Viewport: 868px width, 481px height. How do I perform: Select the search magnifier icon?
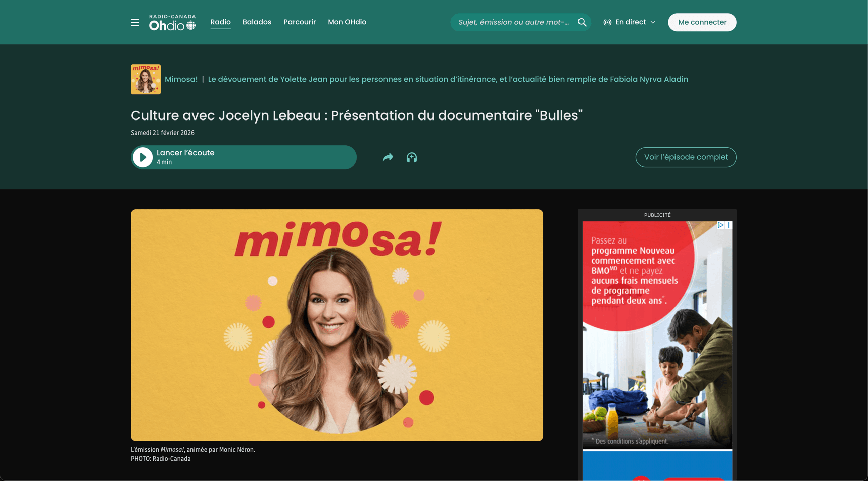[x=582, y=22]
